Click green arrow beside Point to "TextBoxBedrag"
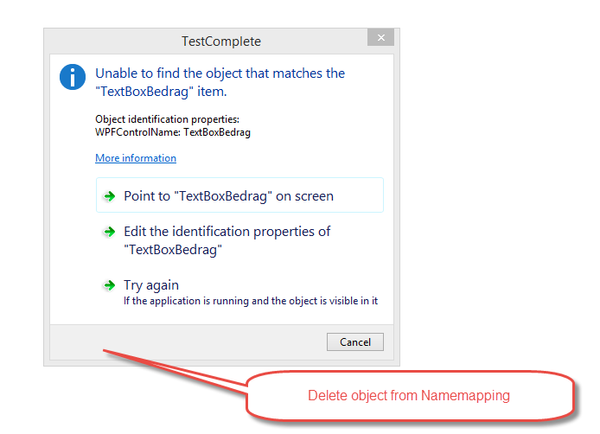The image size is (600, 434). [109, 196]
